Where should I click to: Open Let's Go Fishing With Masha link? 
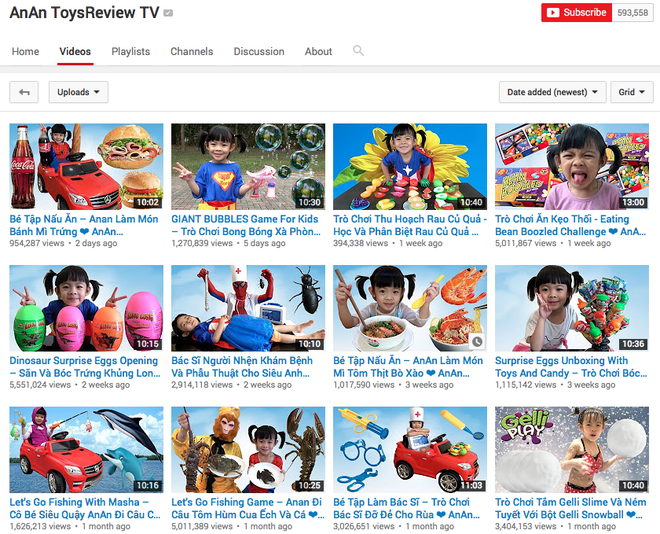pos(85,508)
